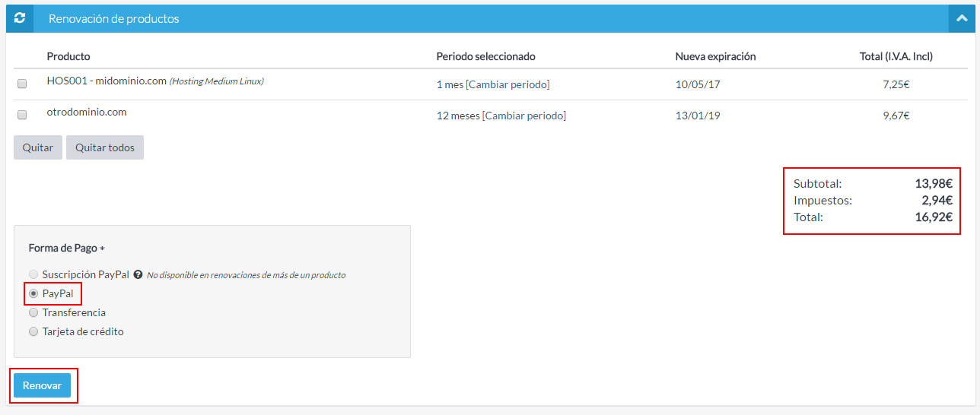This screenshot has width=980, height=415.
Task: Click the 16,92€ total amount
Action: pyautogui.click(x=933, y=217)
